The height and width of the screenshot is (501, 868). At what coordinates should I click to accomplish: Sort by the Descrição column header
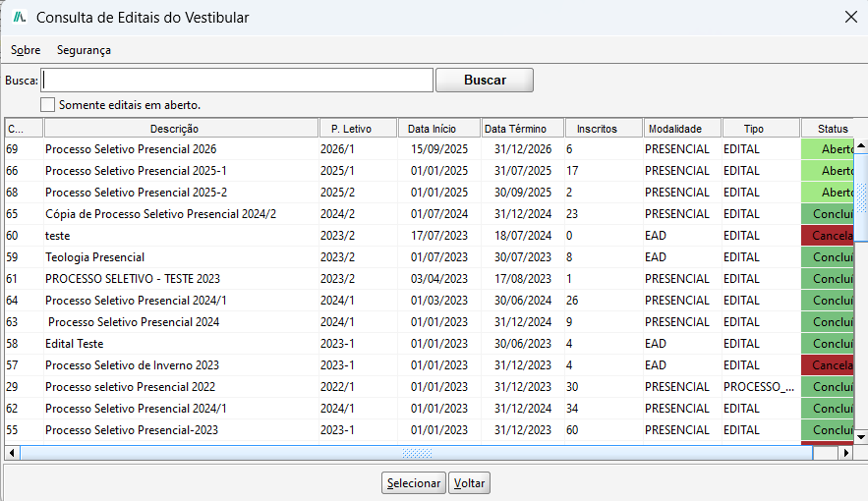click(x=182, y=129)
